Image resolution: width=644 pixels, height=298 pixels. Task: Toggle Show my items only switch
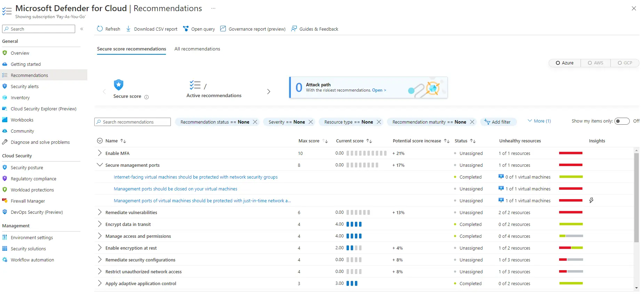click(622, 121)
